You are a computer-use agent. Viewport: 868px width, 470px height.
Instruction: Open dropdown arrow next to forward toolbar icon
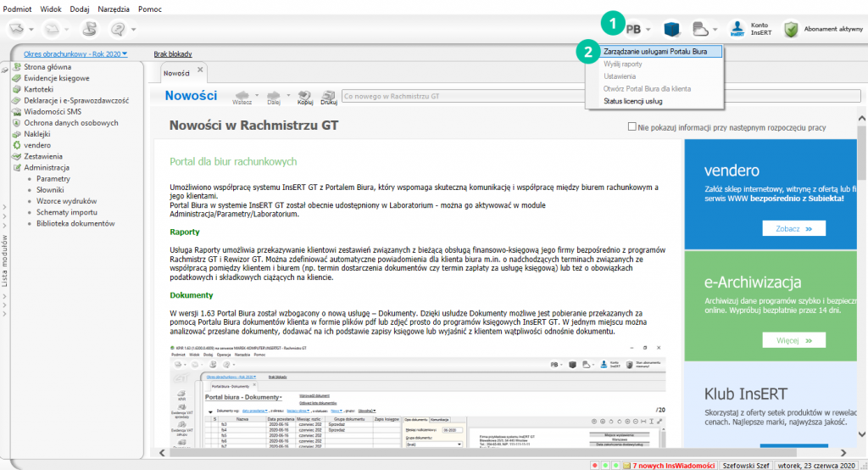click(66, 29)
